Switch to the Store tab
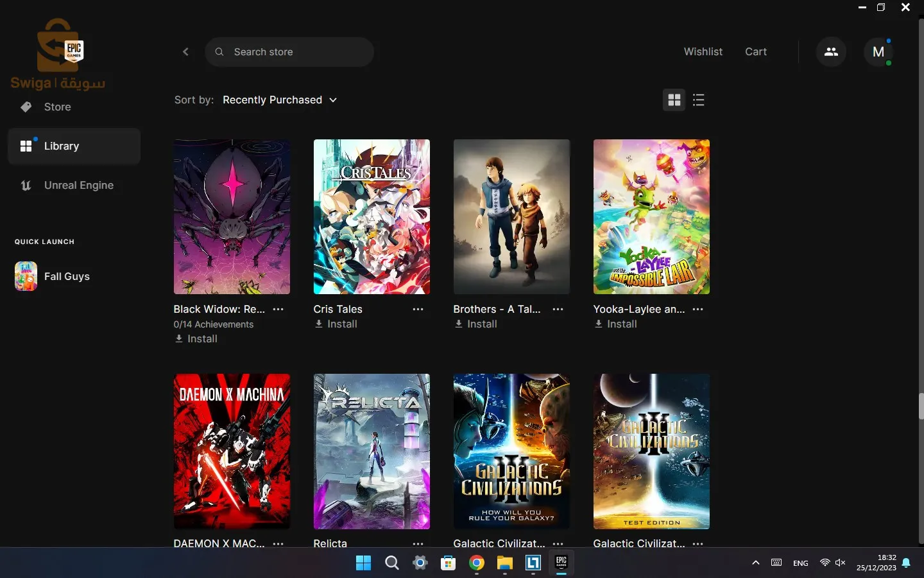Viewport: 924px width, 578px height. pyautogui.click(x=57, y=107)
